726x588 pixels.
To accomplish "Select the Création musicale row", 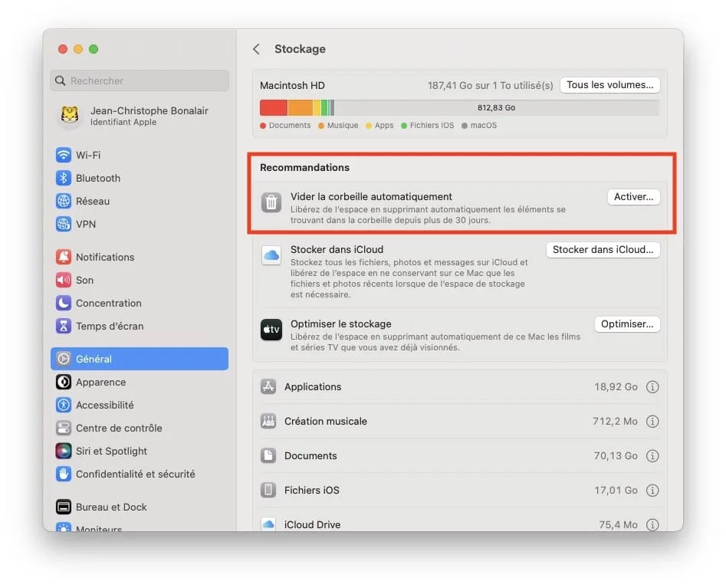I will click(x=459, y=422).
